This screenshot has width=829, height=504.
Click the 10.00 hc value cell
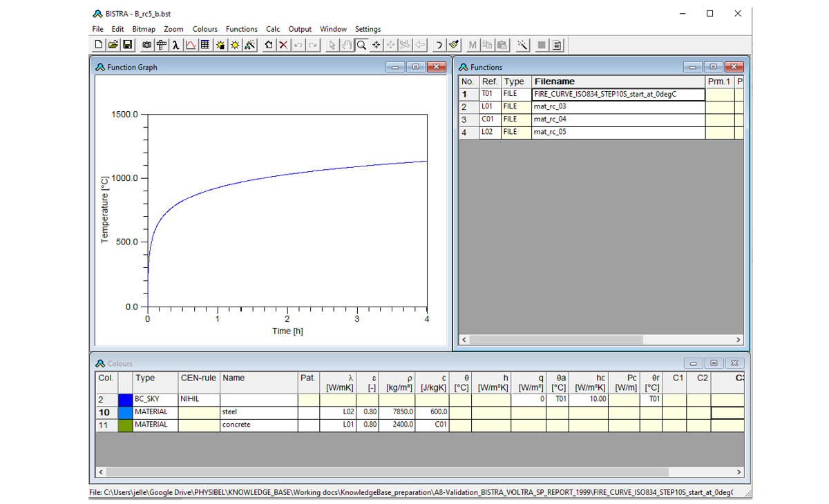tap(589, 399)
